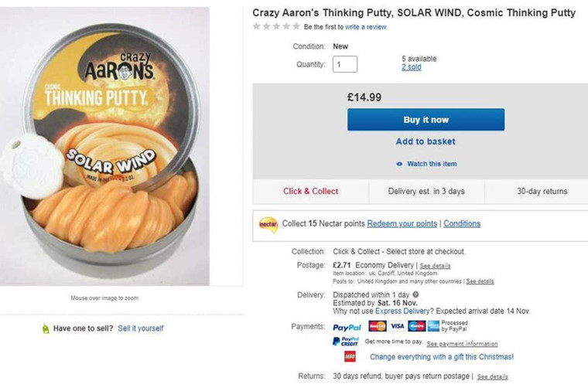Open the 'write a review' link
Viewport: 588px width, 391px height.
366,27
